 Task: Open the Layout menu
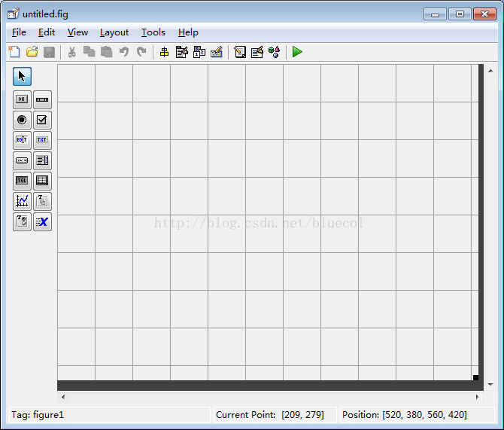coord(114,32)
